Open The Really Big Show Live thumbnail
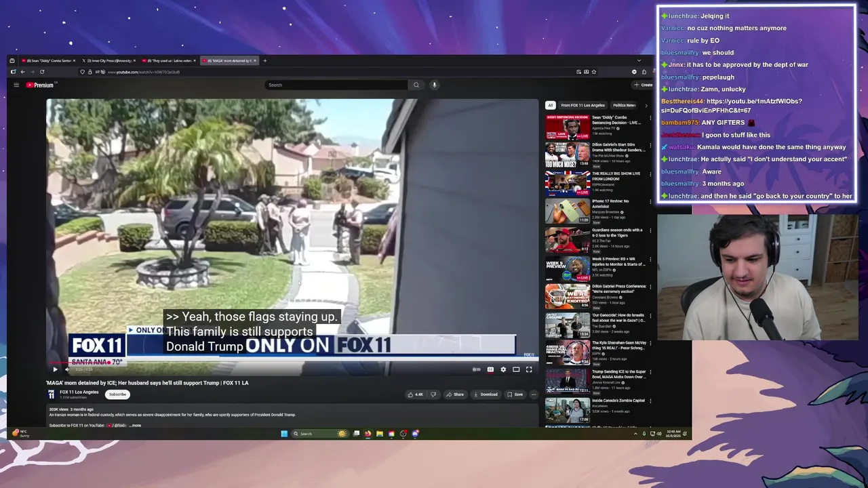The image size is (868, 488). 568,183
